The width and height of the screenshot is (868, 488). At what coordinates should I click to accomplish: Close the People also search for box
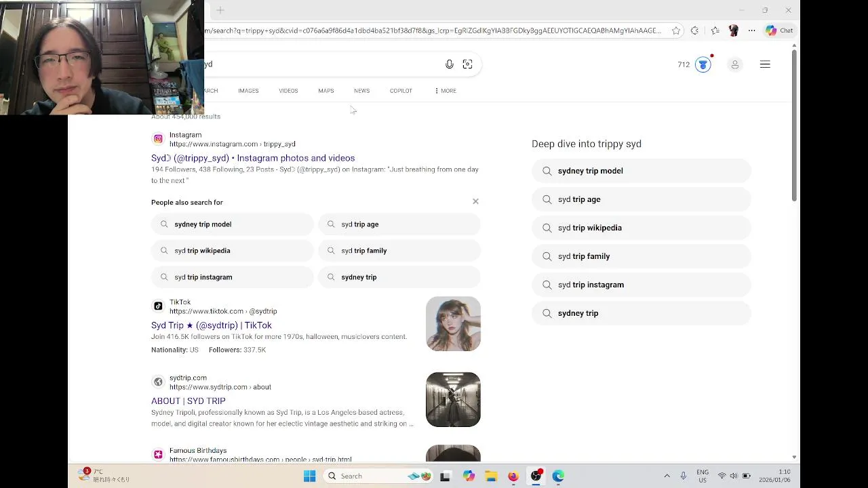475,201
